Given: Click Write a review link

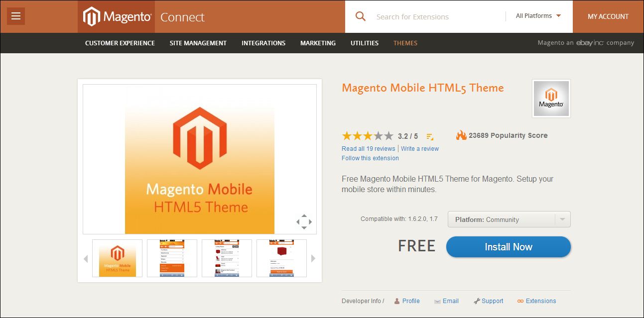Looking at the screenshot, I should pos(420,149).
